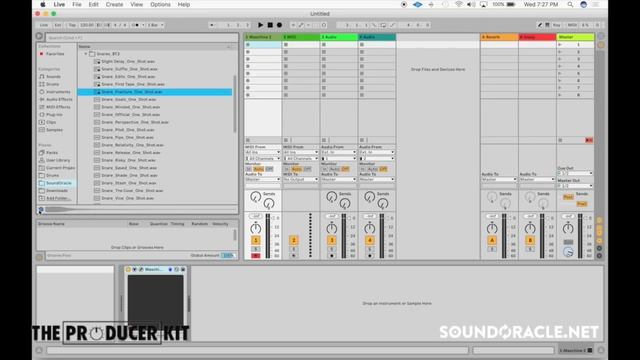Open MIDI Effects category in browser
Viewport: 640px width, 360px height.
coord(58,107)
